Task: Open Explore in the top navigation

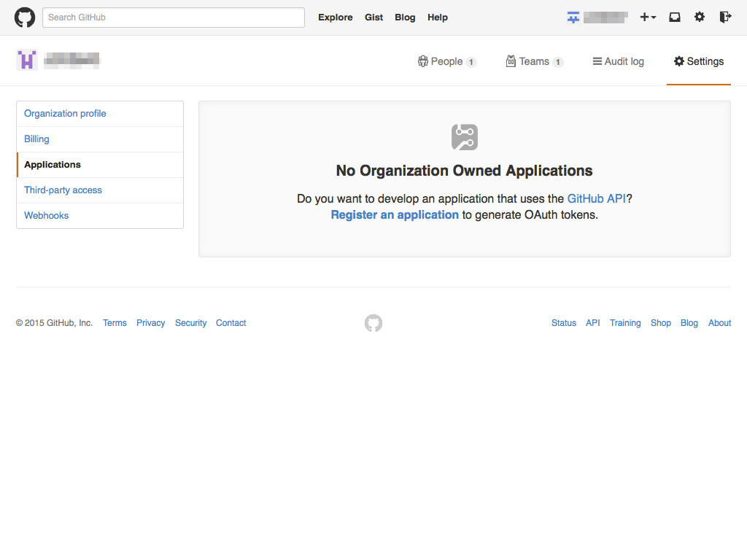Action: click(335, 17)
